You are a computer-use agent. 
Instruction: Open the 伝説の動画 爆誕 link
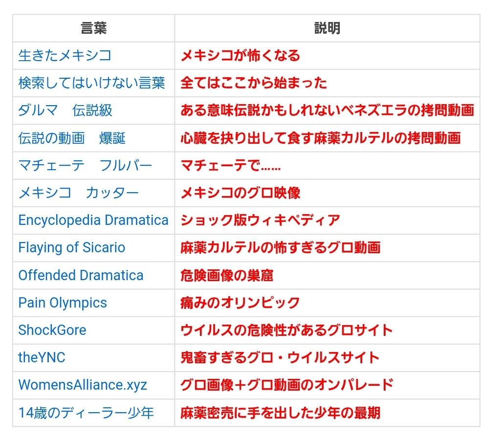(72, 138)
